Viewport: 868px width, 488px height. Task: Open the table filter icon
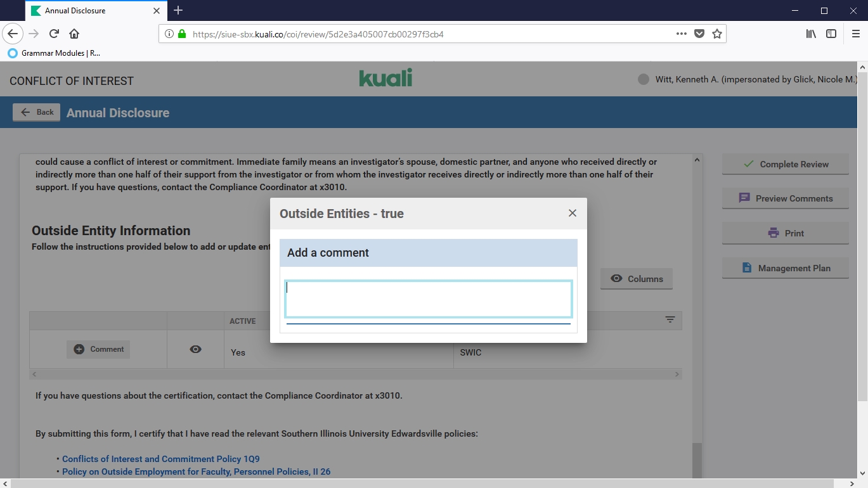click(x=670, y=319)
